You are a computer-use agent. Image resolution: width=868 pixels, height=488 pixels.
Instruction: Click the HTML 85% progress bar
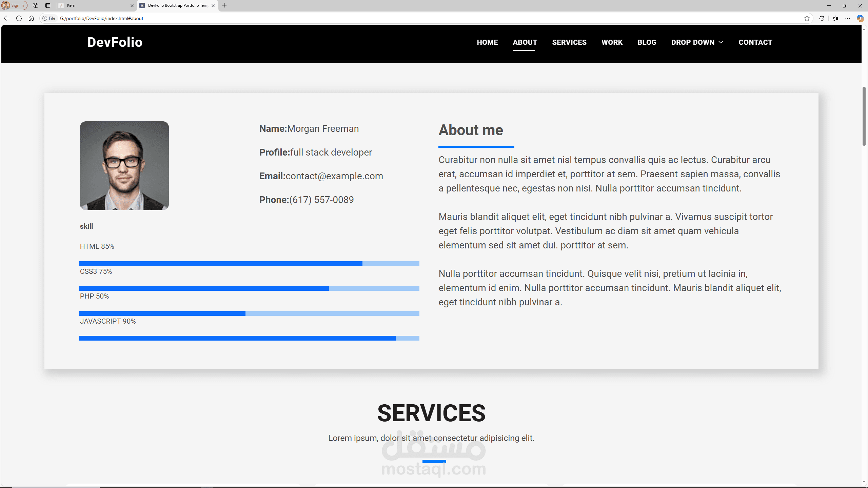click(249, 264)
